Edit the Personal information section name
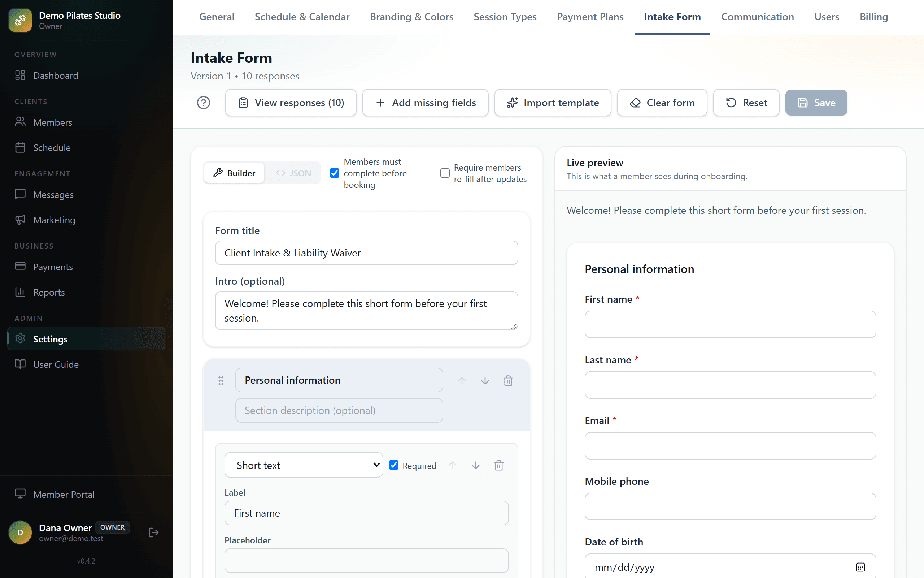The image size is (924, 578). (339, 380)
